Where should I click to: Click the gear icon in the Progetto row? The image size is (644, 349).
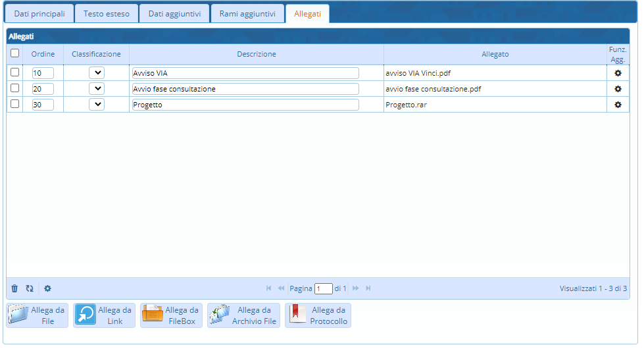tap(618, 105)
